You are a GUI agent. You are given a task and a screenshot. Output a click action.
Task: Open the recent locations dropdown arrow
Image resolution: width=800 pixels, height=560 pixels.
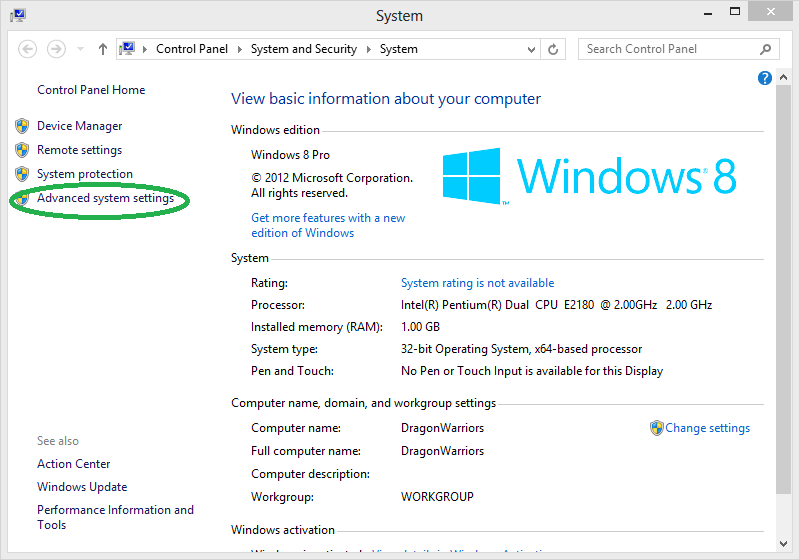coord(80,49)
